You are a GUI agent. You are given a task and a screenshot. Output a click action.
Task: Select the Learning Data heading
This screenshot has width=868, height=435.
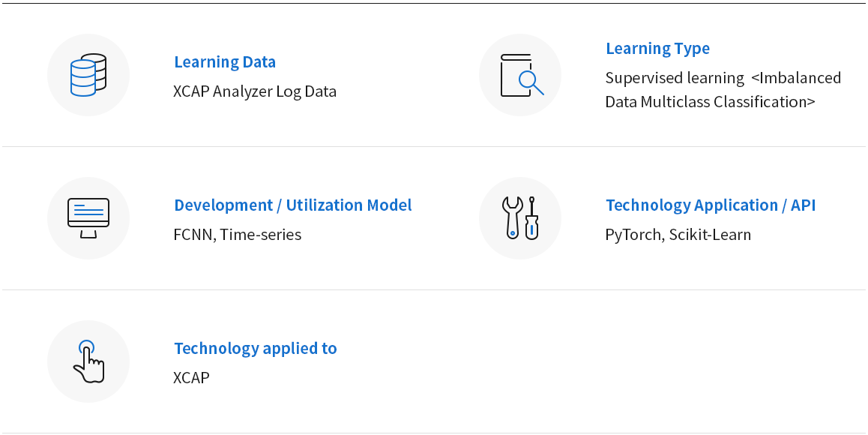[225, 61]
